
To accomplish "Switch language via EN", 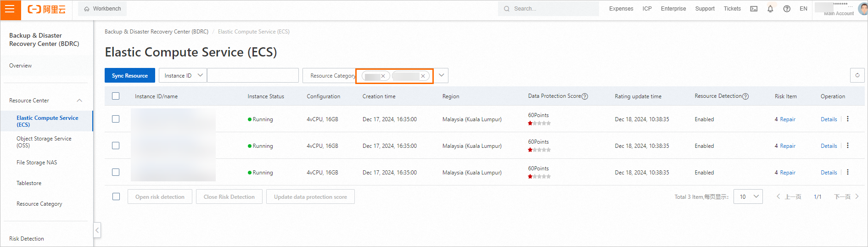I will [x=803, y=9].
